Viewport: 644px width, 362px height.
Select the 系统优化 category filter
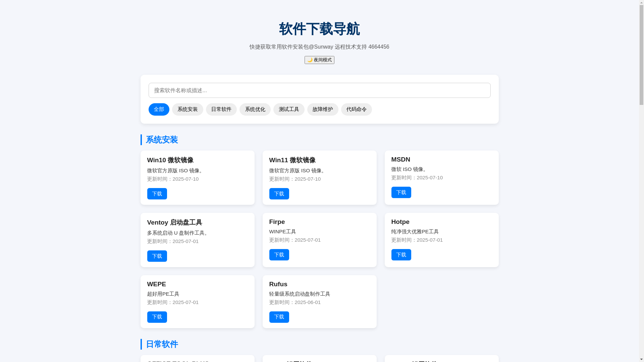tap(255, 110)
